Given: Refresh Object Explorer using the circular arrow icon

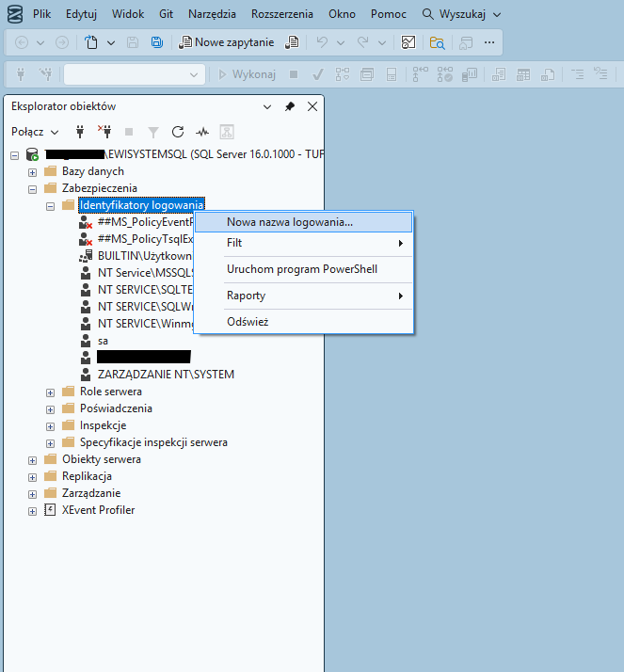Looking at the screenshot, I should coord(177,132).
